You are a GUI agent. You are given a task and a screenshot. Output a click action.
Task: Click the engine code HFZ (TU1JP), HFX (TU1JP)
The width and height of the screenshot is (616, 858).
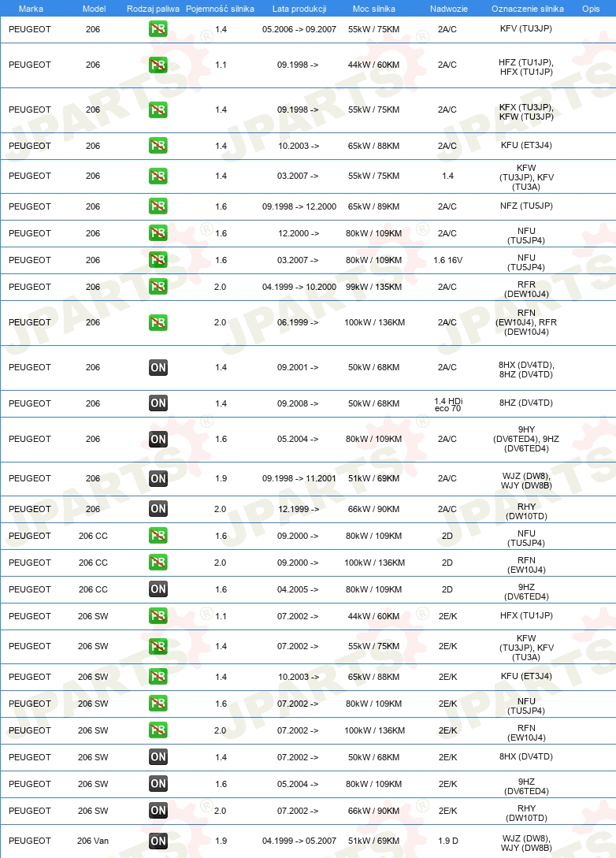pyautogui.click(x=526, y=67)
